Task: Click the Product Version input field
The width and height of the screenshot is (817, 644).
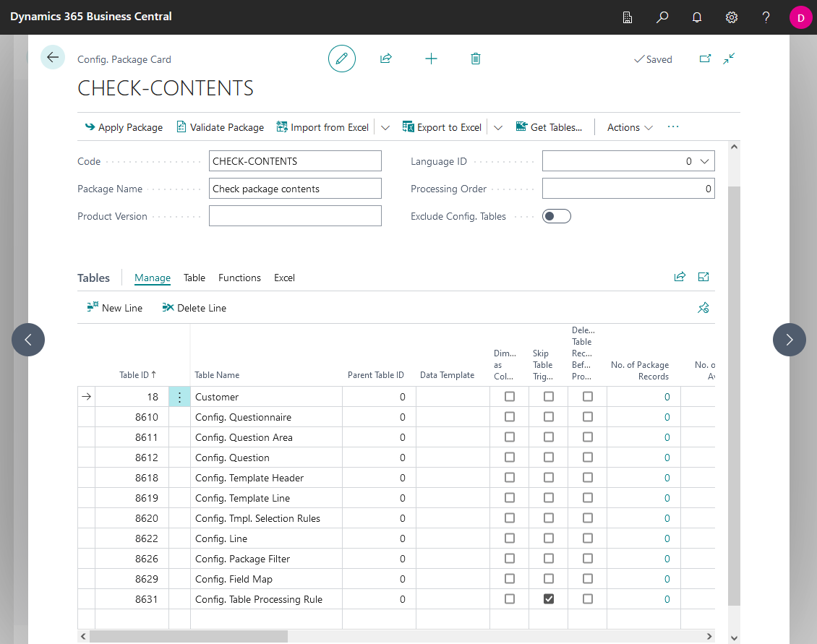Action: click(x=295, y=215)
